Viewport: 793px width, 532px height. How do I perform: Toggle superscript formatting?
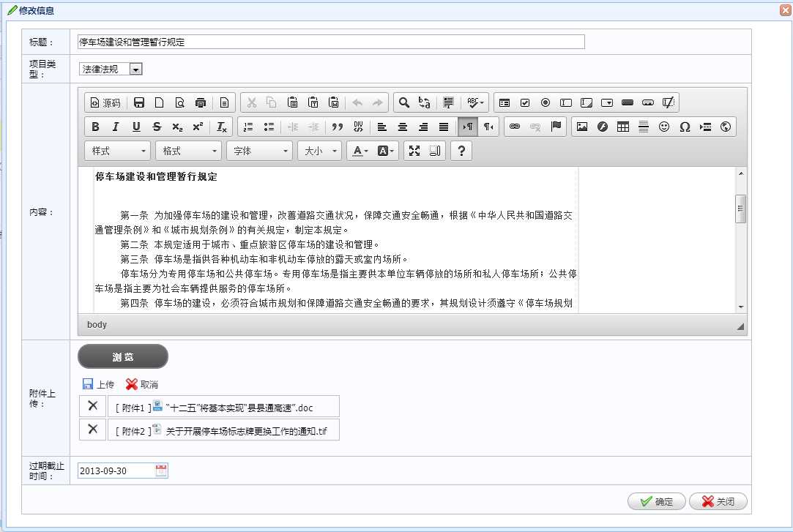tap(198, 127)
